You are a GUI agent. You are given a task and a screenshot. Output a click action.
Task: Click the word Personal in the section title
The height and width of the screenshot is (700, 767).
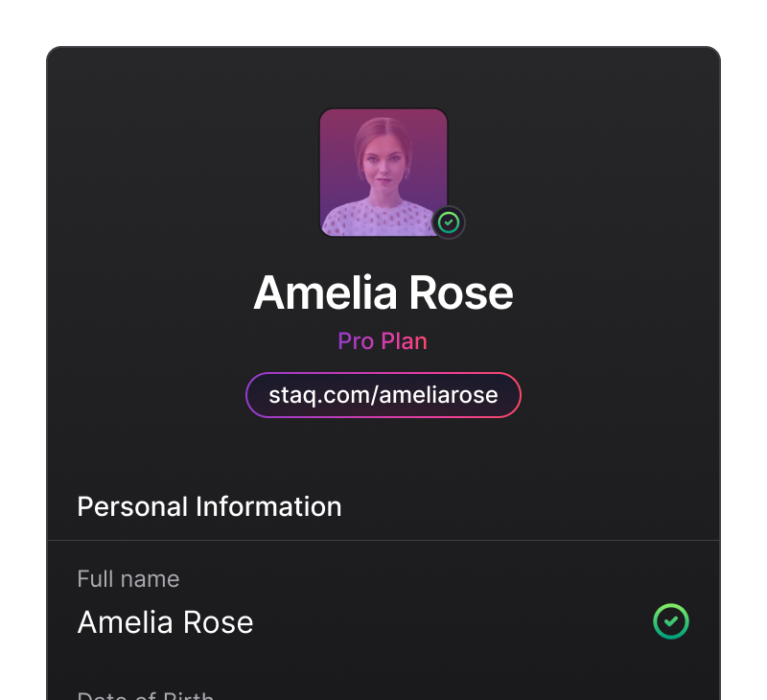[x=132, y=506]
